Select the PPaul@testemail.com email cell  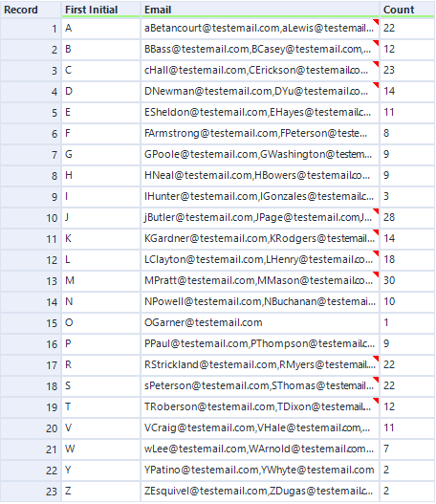pyautogui.click(x=260, y=344)
